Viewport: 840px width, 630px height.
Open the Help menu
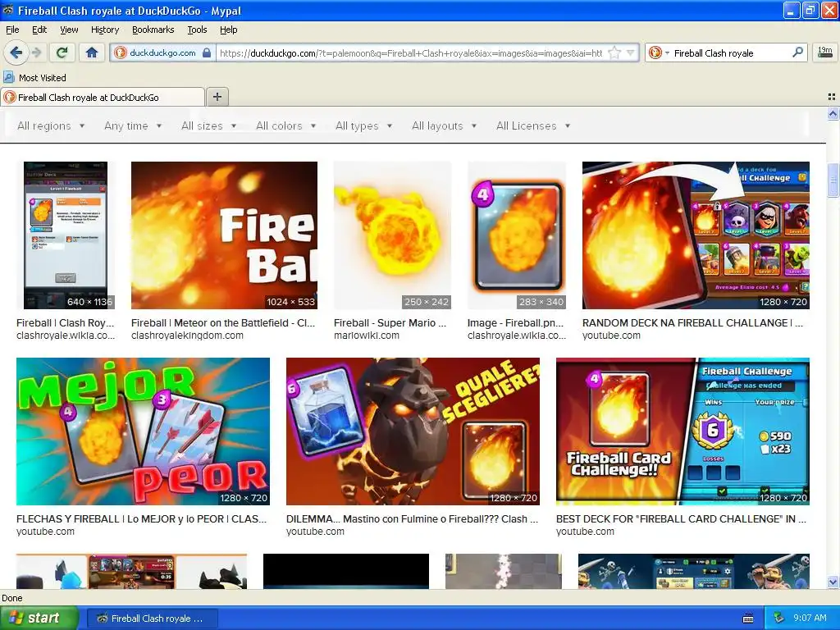tap(228, 30)
